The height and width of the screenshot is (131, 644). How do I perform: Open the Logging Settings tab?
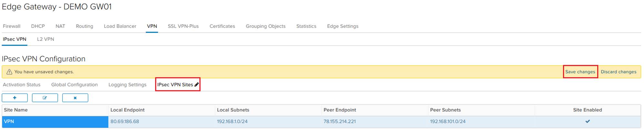click(127, 85)
